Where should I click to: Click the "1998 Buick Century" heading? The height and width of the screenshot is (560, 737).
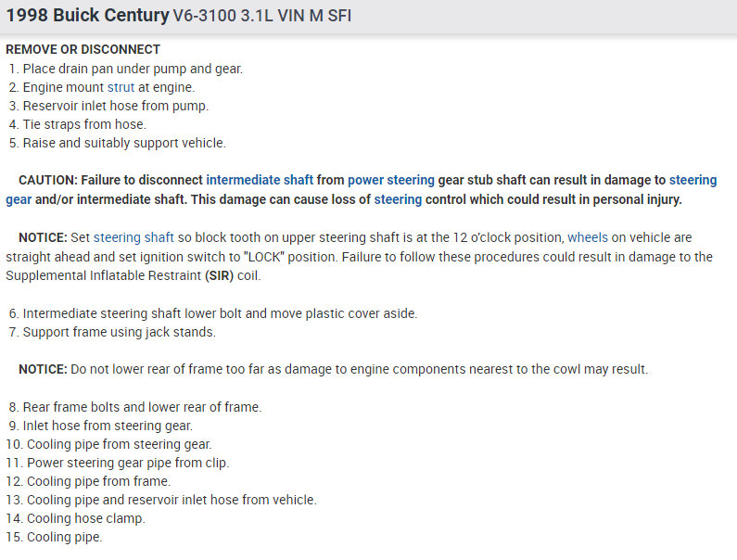tap(87, 17)
